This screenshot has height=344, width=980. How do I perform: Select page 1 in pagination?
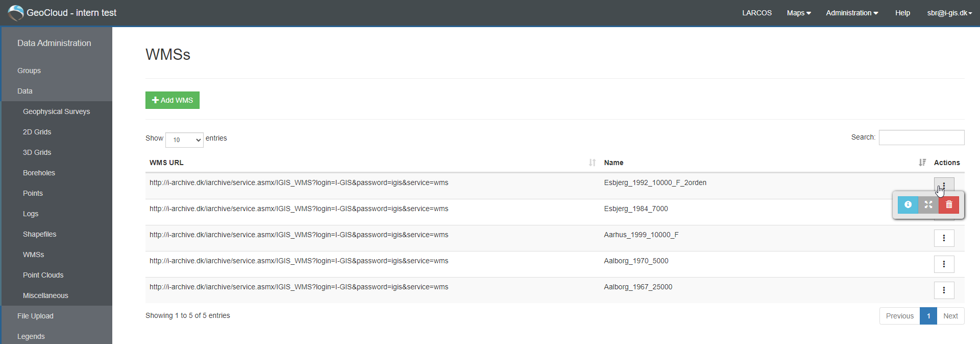coord(928,316)
